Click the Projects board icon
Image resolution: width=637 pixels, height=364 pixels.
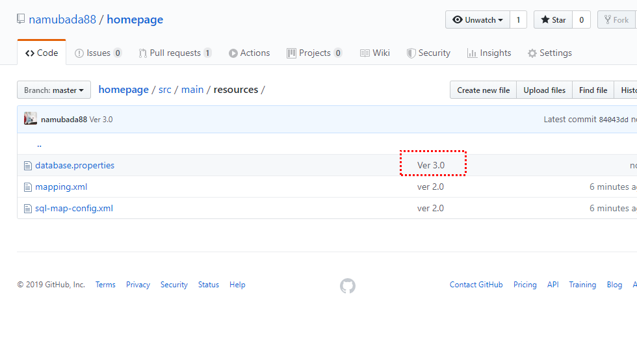point(291,53)
